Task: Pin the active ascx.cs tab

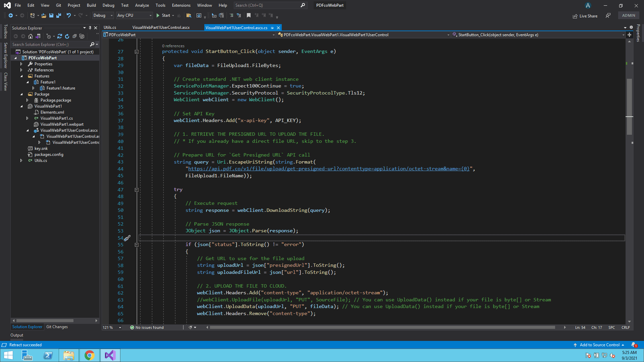Action: pyautogui.click(x=272, y=28)
